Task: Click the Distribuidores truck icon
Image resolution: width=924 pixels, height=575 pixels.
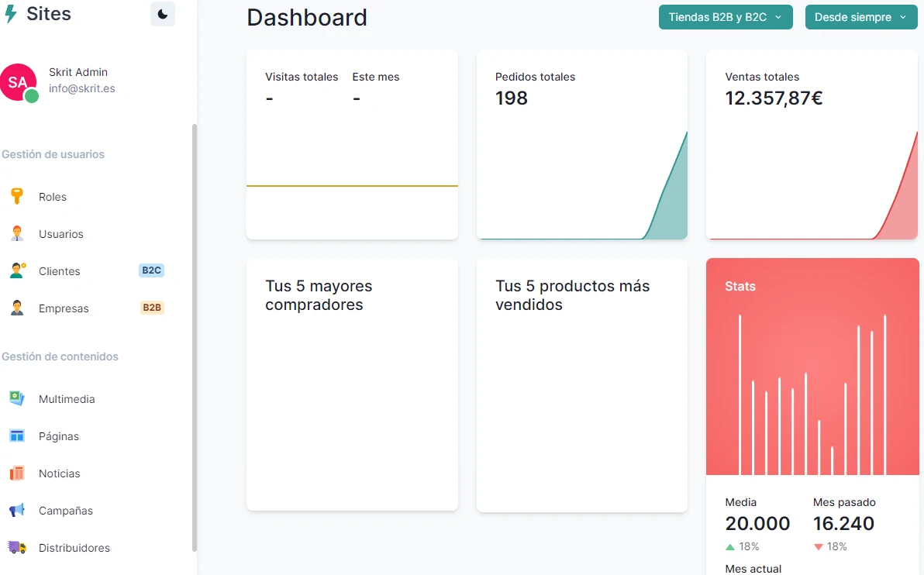Action: click(17, 547)
